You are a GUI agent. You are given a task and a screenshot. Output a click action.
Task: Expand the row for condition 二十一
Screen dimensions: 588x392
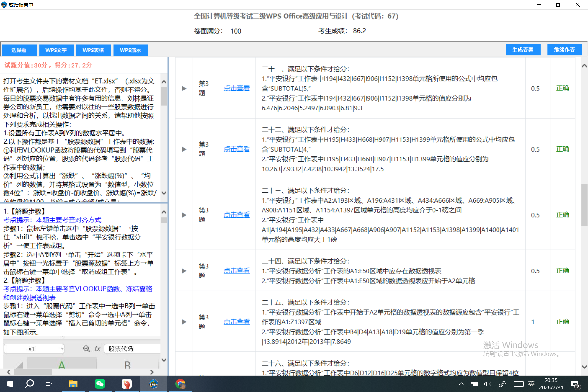click(x=184, y=88)
